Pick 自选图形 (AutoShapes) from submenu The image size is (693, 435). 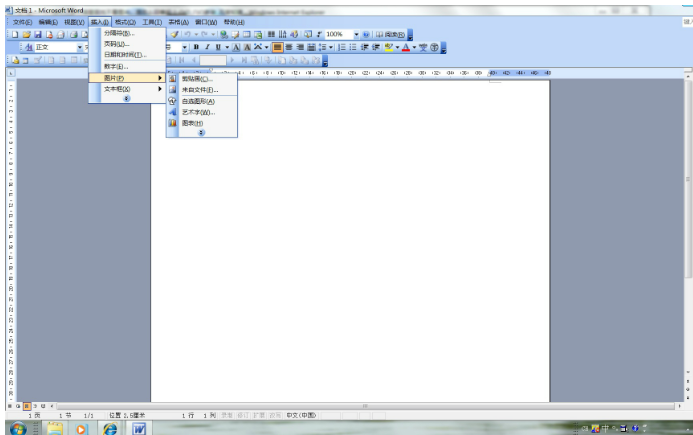(x=198, y=101)
